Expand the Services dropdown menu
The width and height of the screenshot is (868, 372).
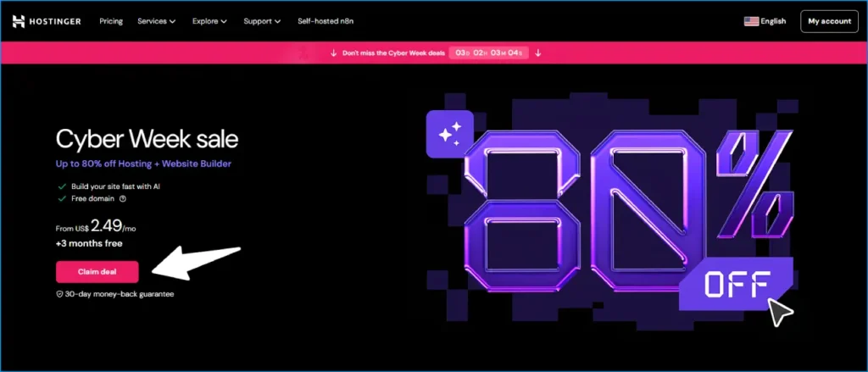click(x=156, y=21)
